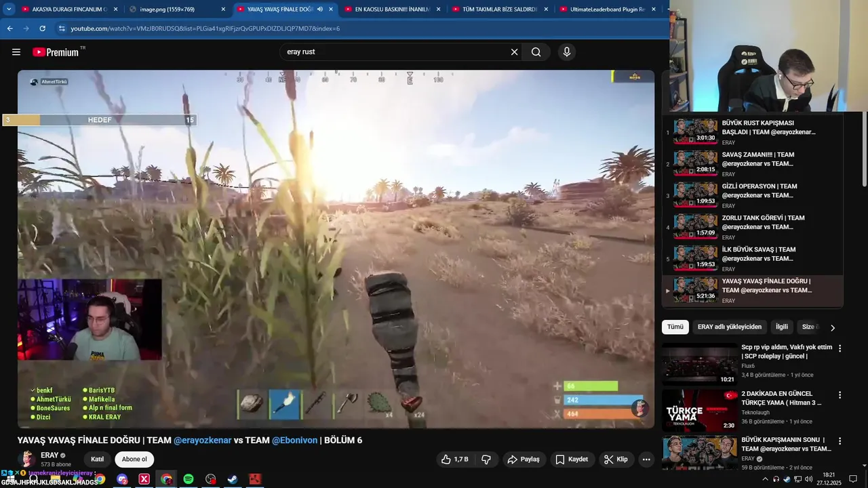
Task: Click the youtube.com URL address bar
Action: [x=205, y=28]
